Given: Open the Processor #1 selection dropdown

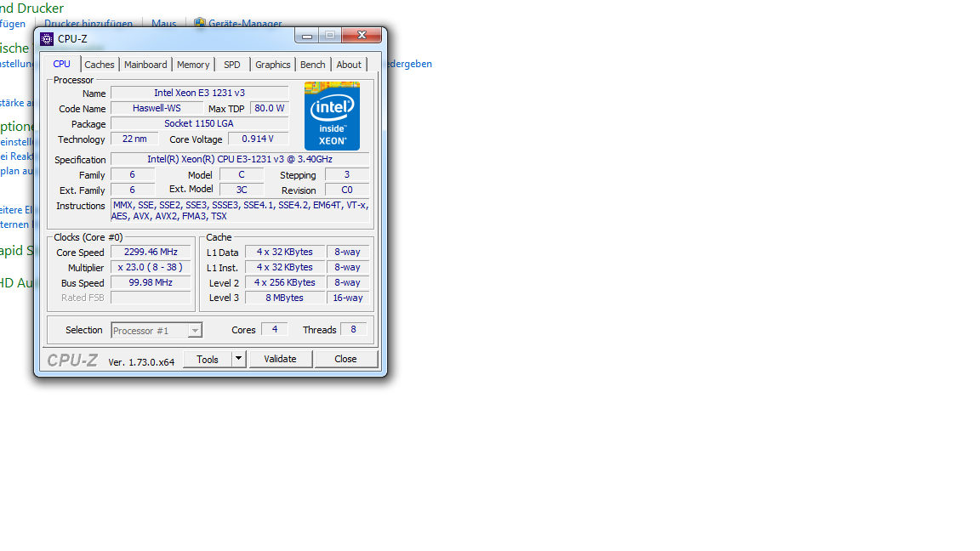Looking at the screenshot, I should [157, 331].
